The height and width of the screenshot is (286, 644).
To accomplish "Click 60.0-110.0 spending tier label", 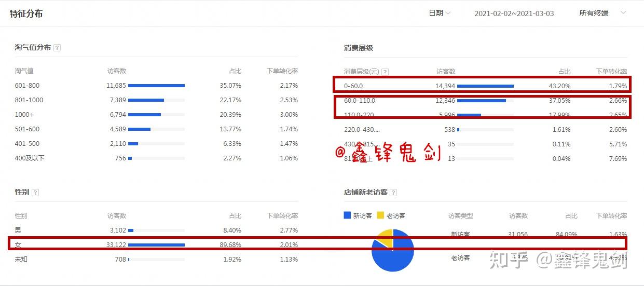I will (360, 101).
